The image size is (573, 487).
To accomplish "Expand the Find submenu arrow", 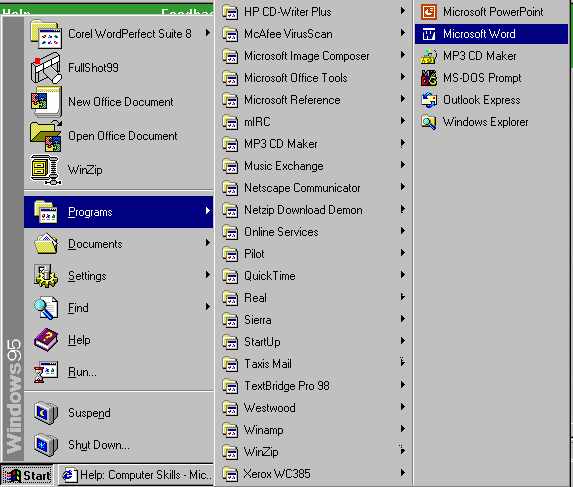I will coord(208,307).
